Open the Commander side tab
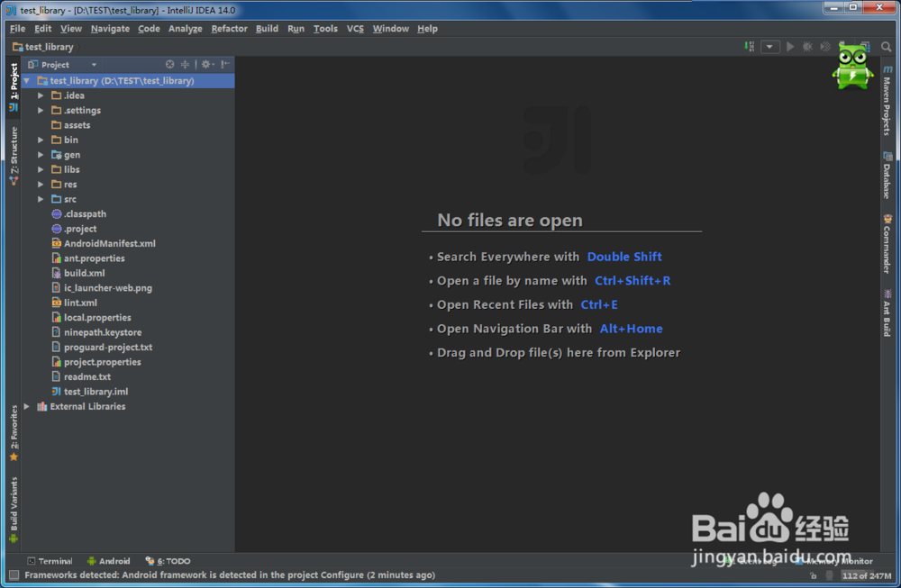 pyautogui.click(x=887, y=244)
